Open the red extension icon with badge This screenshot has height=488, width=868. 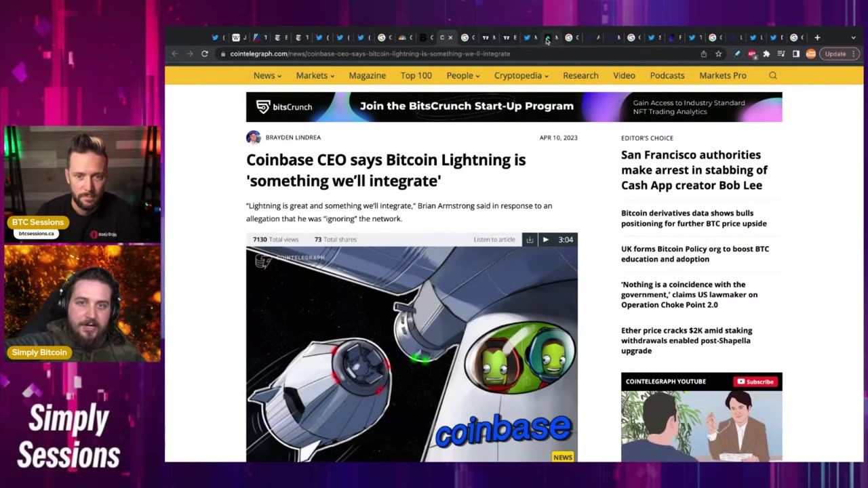752,54
